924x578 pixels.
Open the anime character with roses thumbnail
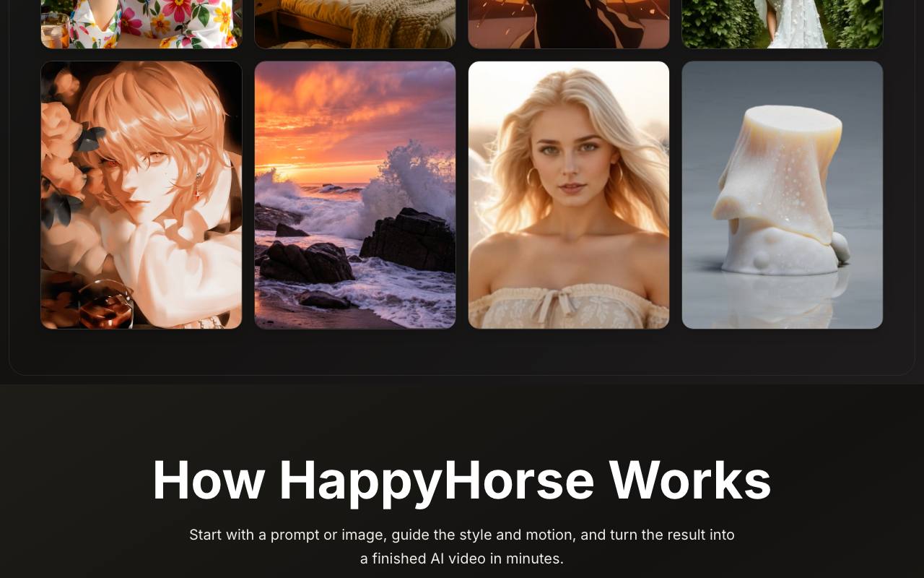coord(141,195)
